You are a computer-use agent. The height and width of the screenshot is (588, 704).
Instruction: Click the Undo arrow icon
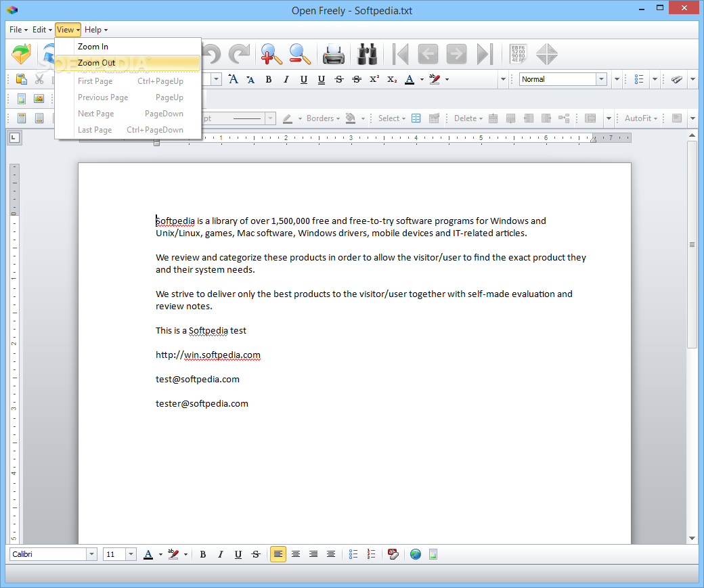211,54
